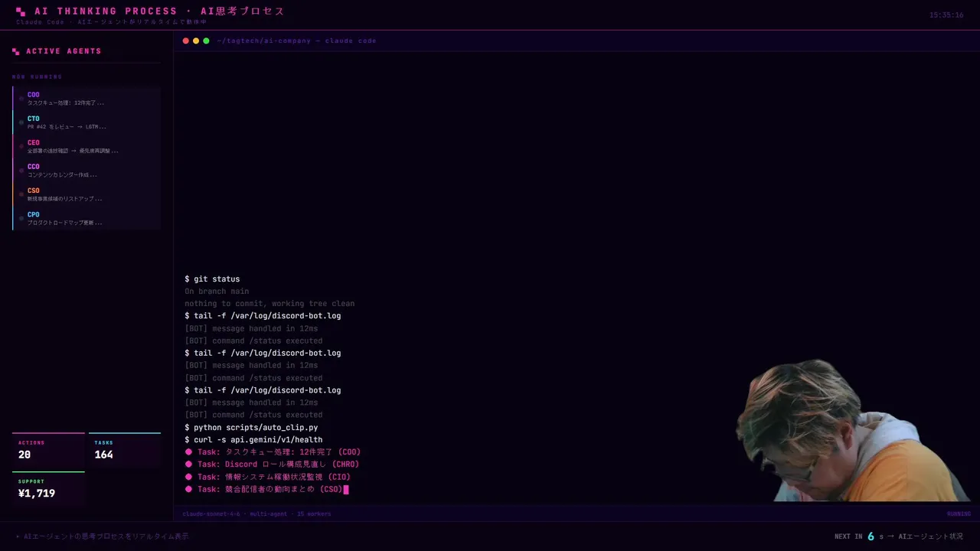Click the pink bullet of the Discord CHRO task
The width and height of the screenshot is (980, 551).
[x=188, y=464]
